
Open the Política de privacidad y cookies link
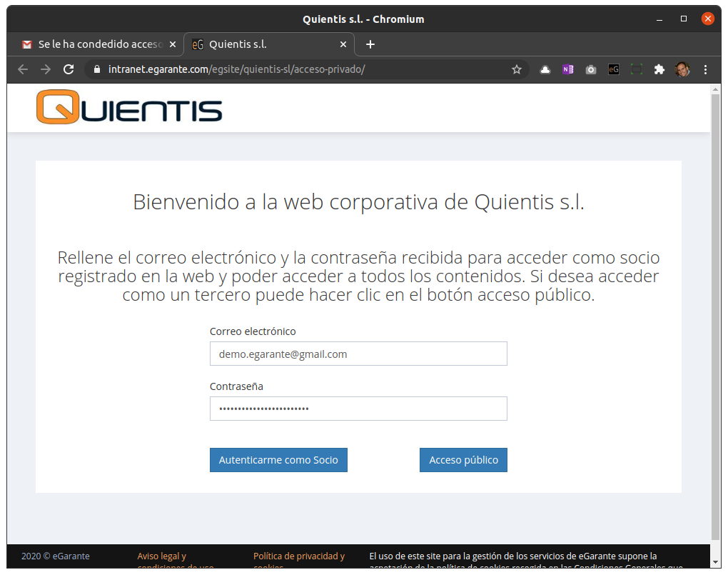[x=299, y=561]
